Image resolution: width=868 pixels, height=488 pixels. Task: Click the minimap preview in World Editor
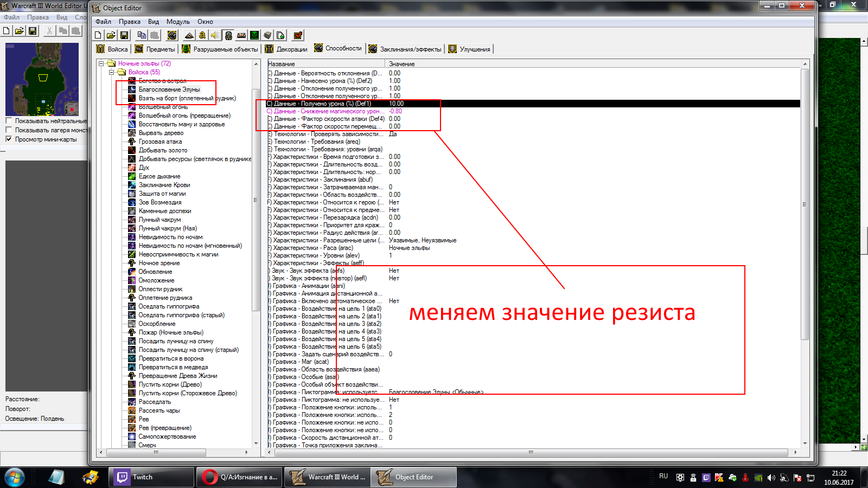click(x=42, y=80)
